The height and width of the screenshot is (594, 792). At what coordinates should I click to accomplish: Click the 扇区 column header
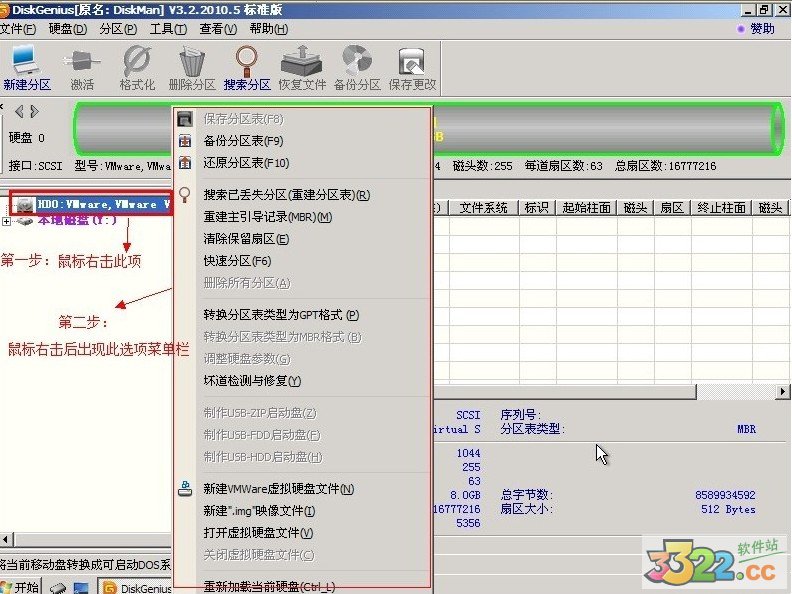coord(672,208)
